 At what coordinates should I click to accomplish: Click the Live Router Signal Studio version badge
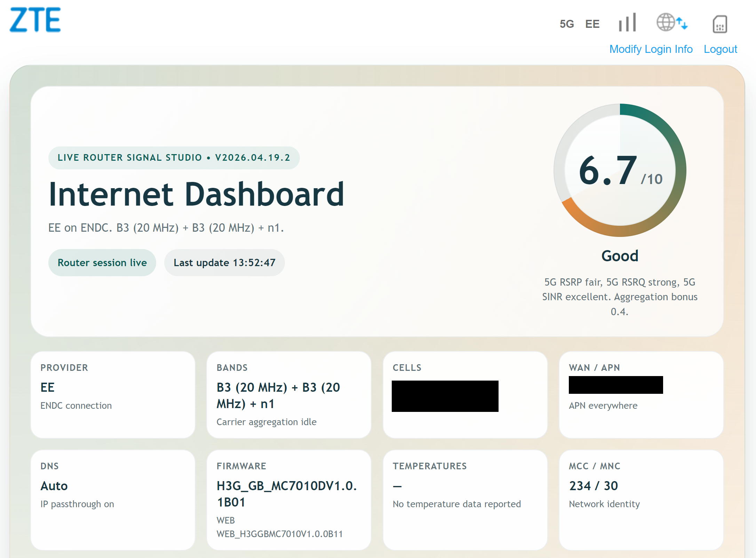click(174, 158)
